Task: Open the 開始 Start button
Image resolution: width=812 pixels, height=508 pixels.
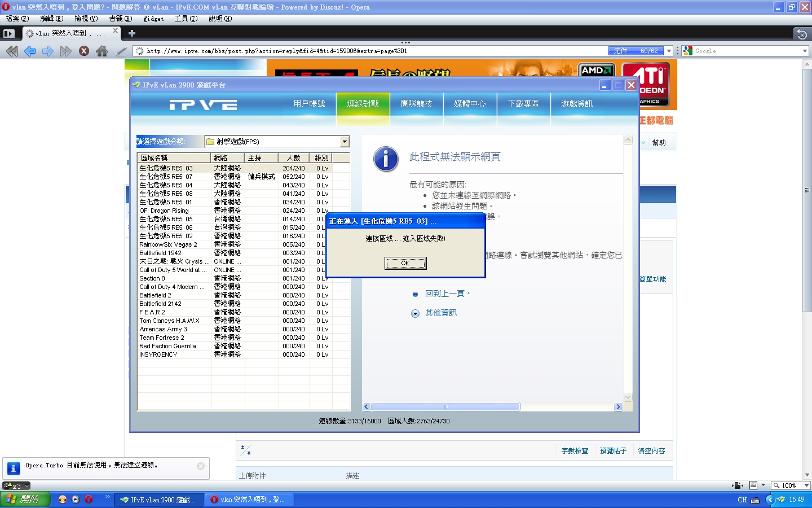Action: tap(25, 500)
